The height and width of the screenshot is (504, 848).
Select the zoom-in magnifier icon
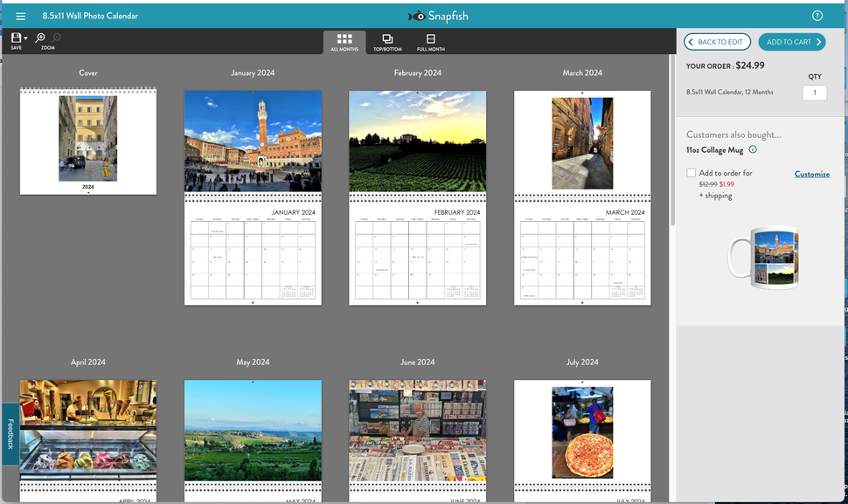click(x=39, y=39)
